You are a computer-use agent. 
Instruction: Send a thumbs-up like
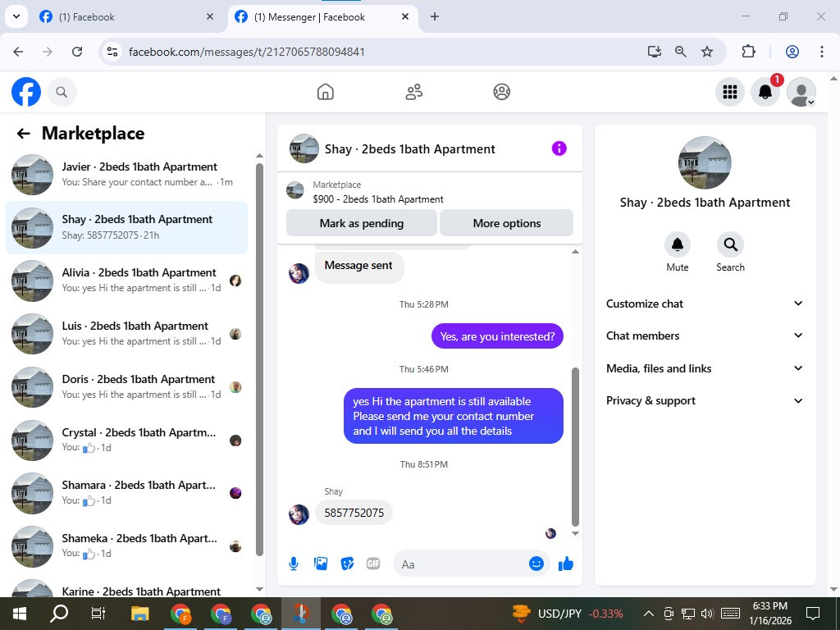click(x=566, y=564)
